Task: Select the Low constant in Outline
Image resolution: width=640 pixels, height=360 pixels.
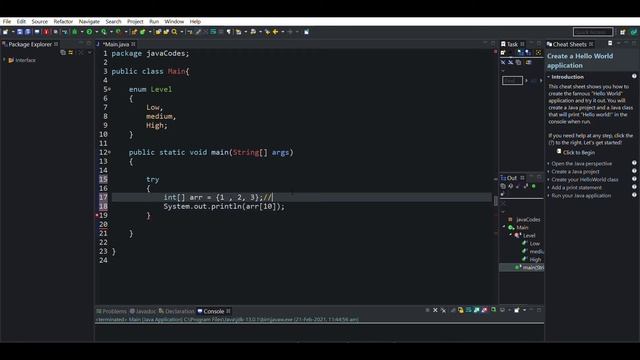Action: pyautogui.click(x=531, y=244)
